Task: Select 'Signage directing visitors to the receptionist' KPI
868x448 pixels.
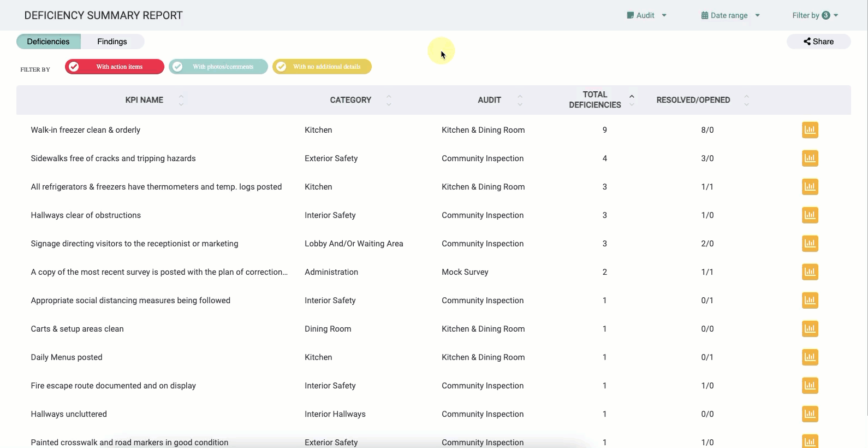Action: 134,244
